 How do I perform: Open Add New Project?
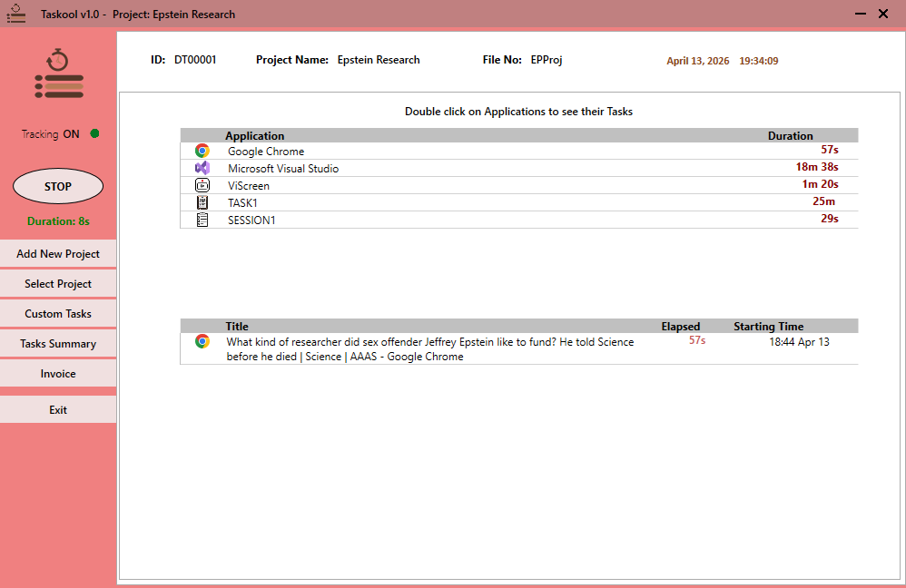pos(57,253)
